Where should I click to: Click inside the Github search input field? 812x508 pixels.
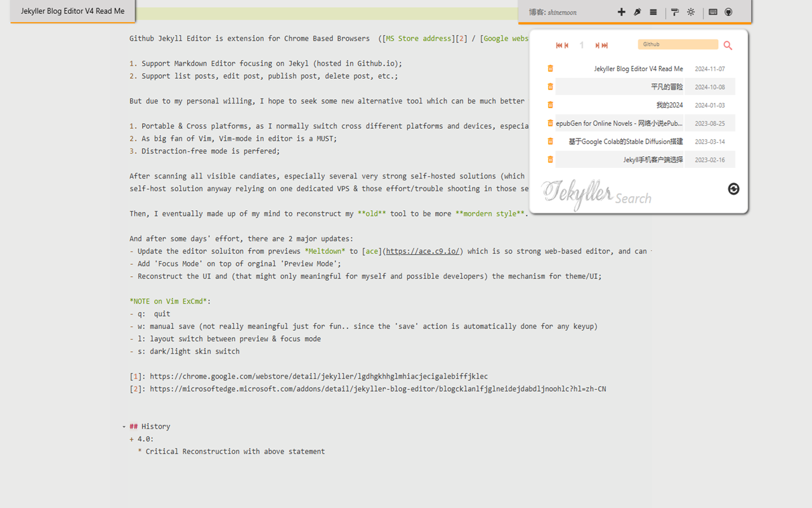(x=678, y=44)
